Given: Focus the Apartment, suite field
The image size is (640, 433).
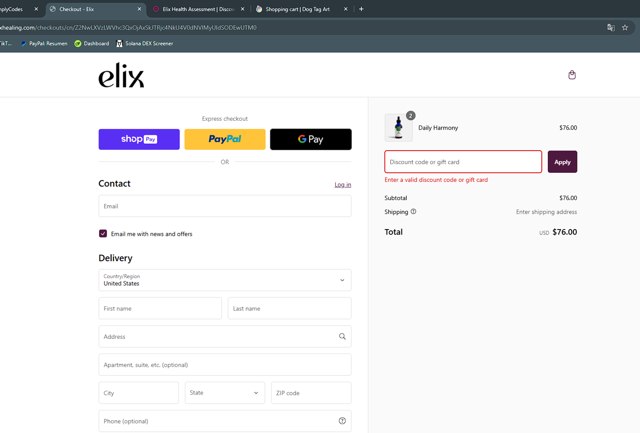Looking at the screenshot, I should pos(225,364).
